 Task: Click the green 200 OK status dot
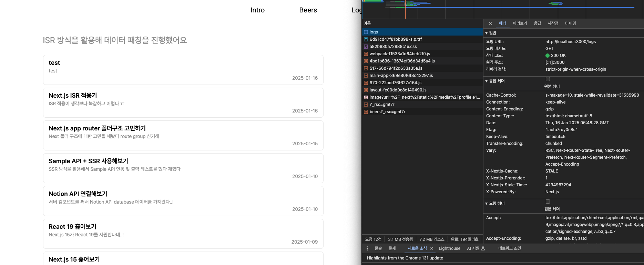pyautogui.click(x=548, y=56)
